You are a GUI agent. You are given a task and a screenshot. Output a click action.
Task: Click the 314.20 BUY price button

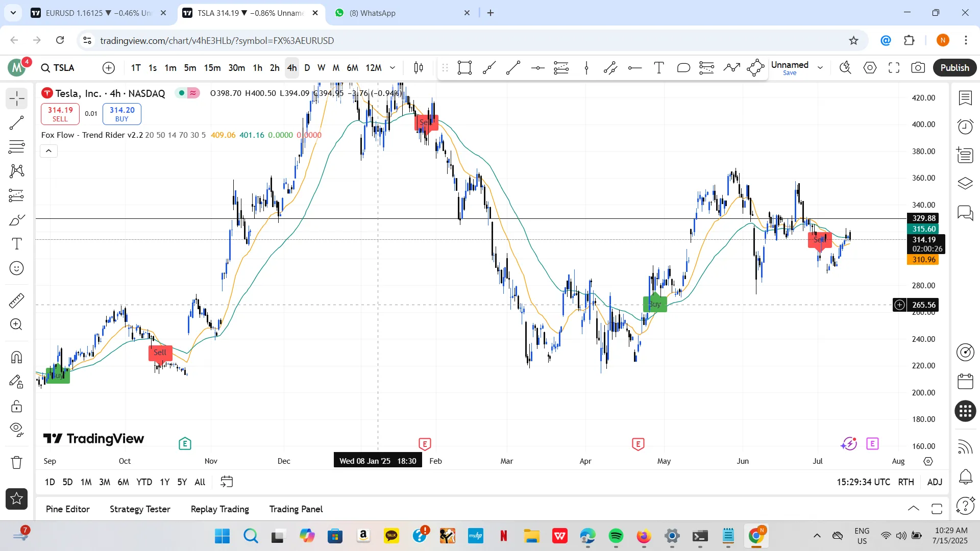click(x=122, y=114)
